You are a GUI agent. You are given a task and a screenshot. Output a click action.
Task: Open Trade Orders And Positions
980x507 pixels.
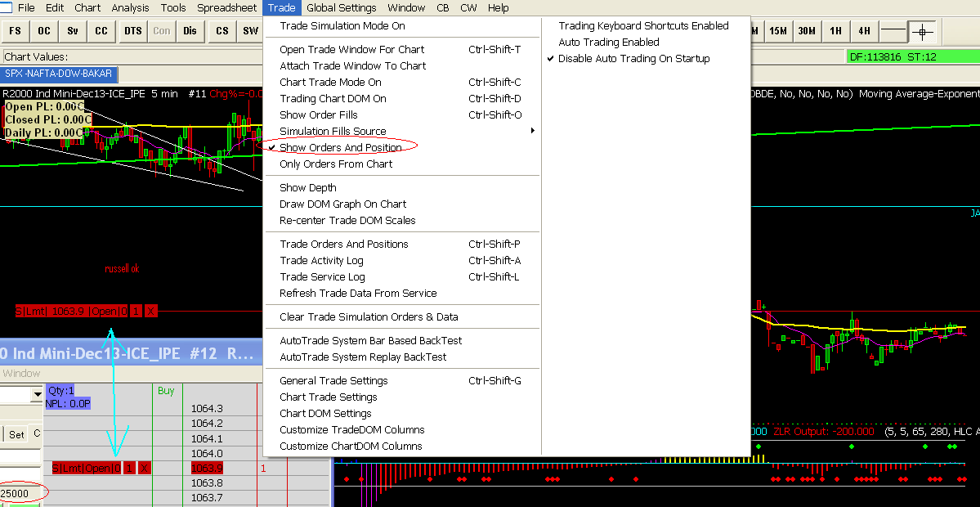[402, 244]
